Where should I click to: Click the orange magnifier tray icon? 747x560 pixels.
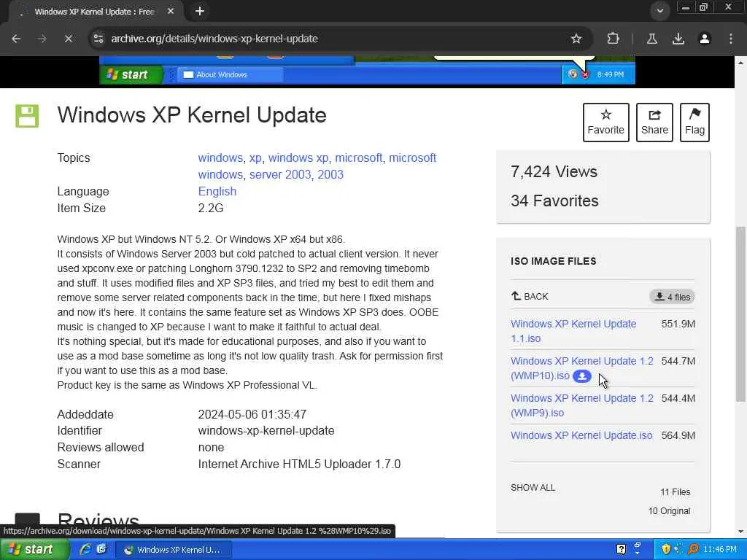click(x=693, y=549)
